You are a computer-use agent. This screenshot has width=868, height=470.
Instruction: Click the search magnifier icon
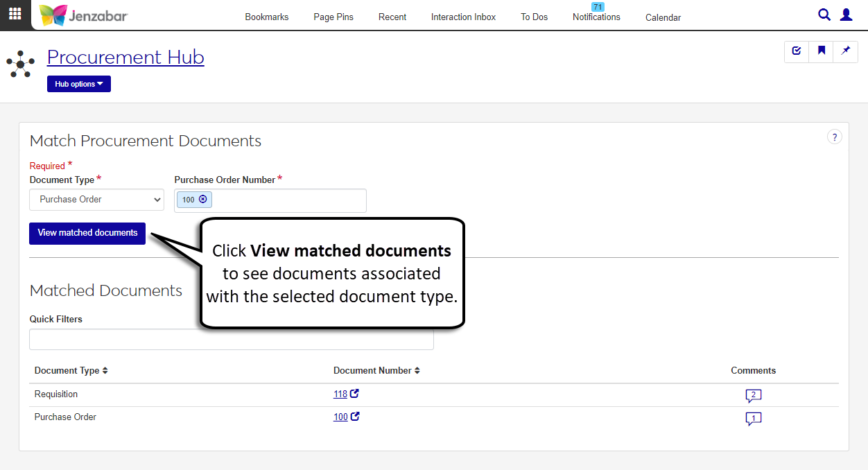click(824, 15)
